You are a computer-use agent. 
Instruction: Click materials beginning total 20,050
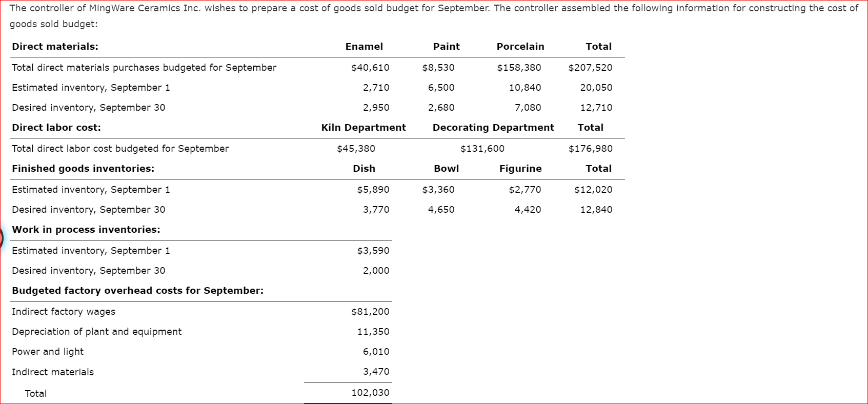pos(596,88)
